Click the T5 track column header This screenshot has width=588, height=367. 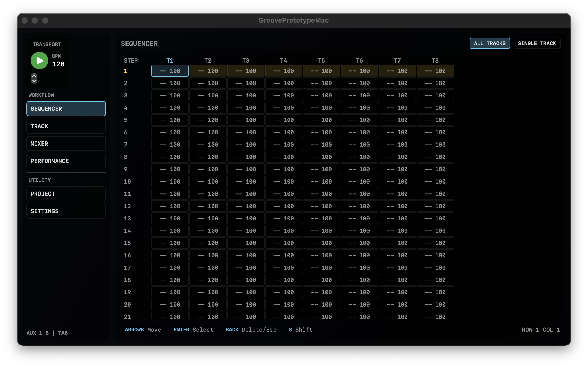(x=321, y=60)
